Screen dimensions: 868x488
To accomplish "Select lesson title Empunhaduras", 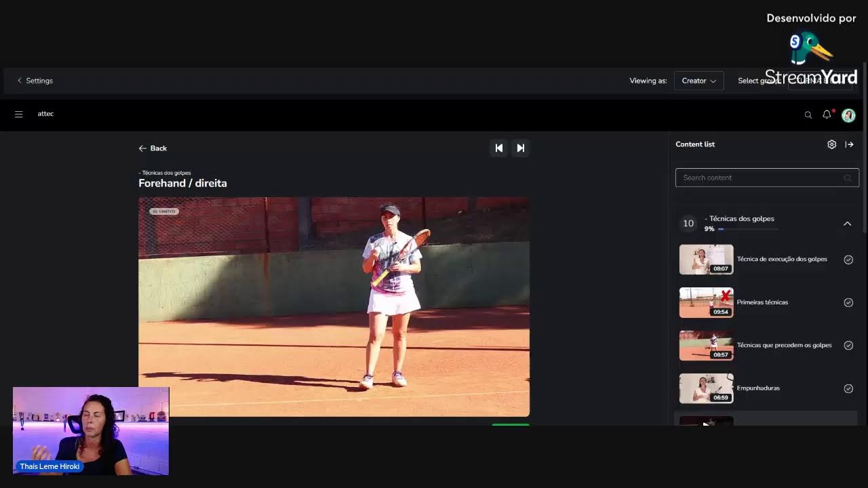I will pyautogui.click(x=758, y=388).
